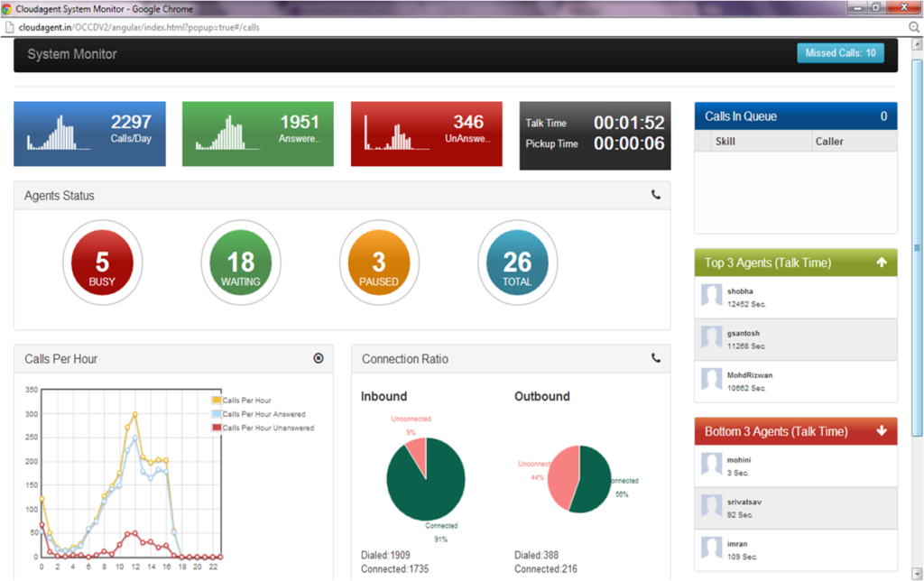The height and width of the screenshot is (581, 924).
Task: Select the red BUSY agents circle
Action: coord(103,263)
